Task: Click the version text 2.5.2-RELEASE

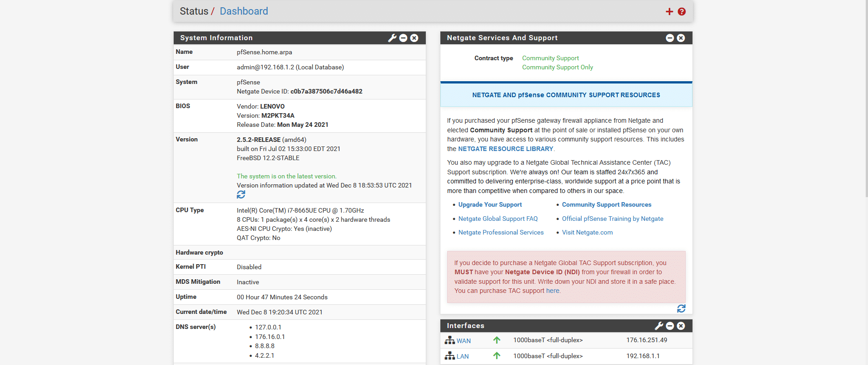Action: click(258, 140)
